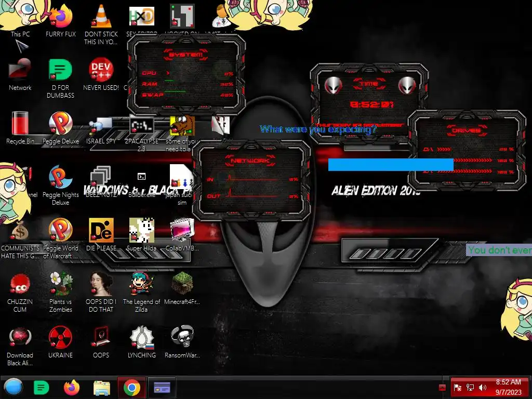Open the CollabVMB desktop shortcut
532x399 pixels.
(182, 235)
